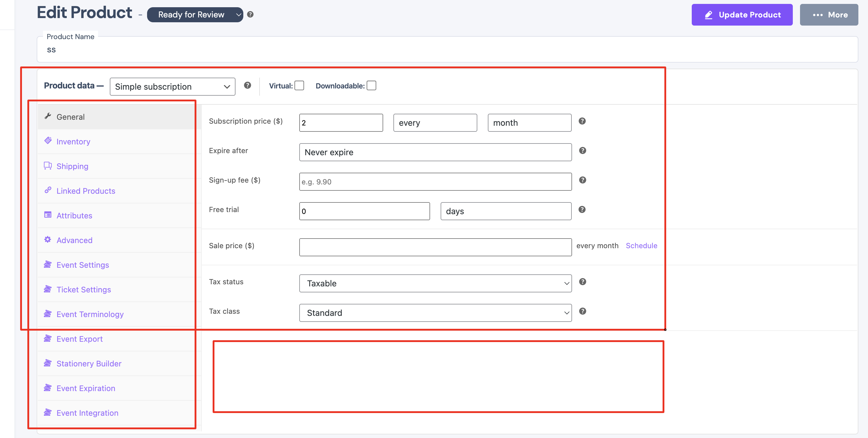The width and height of the screenshot is (868, 438).
Task: Click the Sign-up fee help icon
Action: point(582,180)
